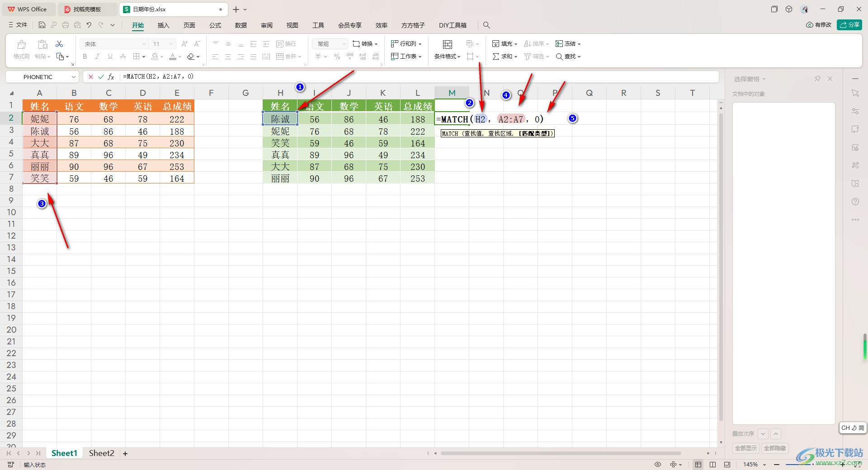Toggle right alignment
868x470 pixels.
tap(241, 56)
